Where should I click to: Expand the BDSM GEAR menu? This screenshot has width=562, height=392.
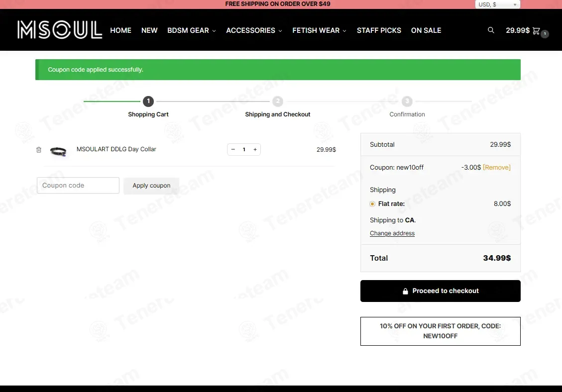pos(191,30)
